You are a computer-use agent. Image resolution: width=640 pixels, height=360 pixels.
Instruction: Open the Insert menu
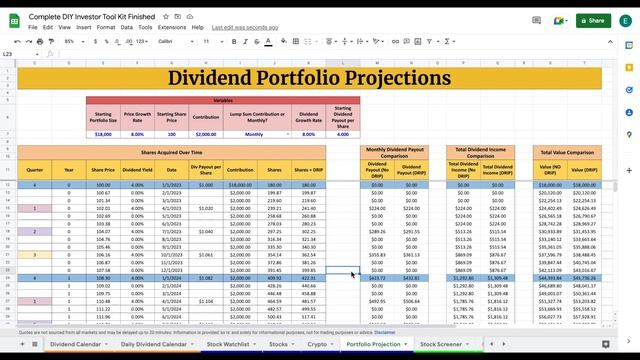(x=84, y=27)
